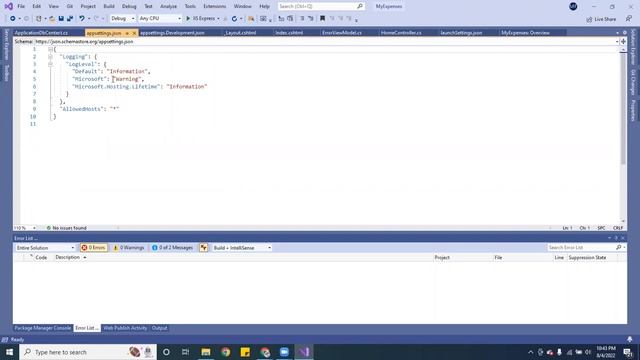Image resolution: width=640 pixels, height=360 pixels.
Task: Open the Build + IntelliSense dropdown
Action: tap(242, 248)
